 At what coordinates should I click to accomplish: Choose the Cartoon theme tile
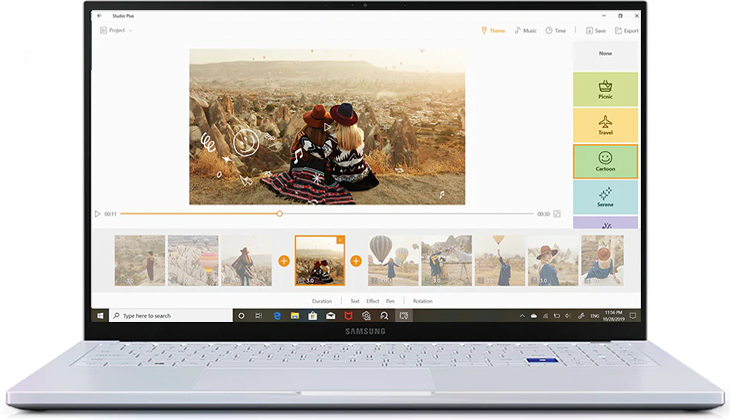pos(605,162)
